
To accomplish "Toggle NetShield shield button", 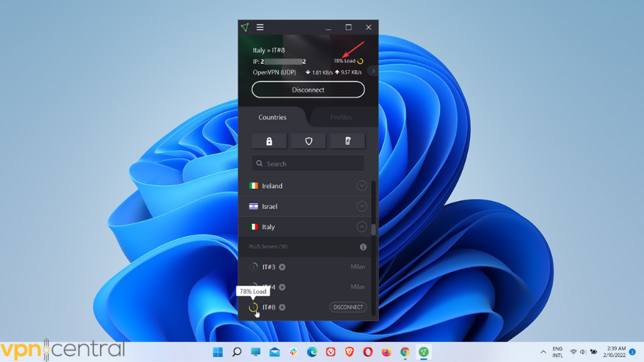I will tap(308, 141).
